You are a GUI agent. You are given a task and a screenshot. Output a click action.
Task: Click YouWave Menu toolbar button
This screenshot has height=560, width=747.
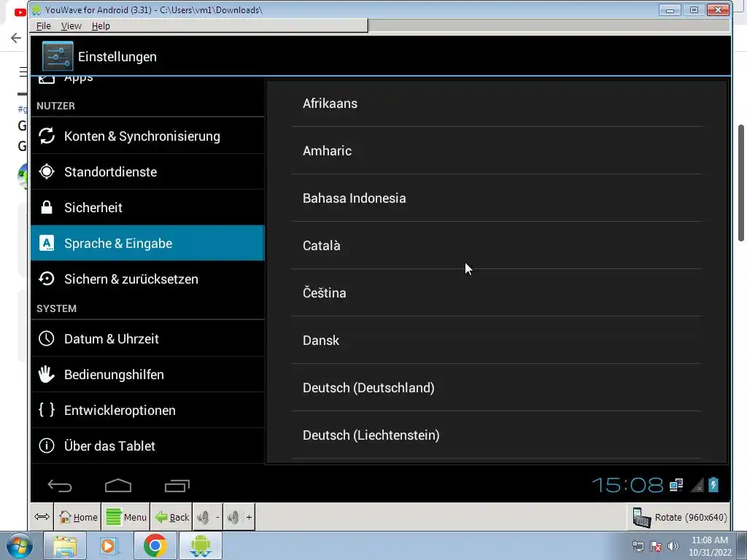pyautogui.click(x=125, y=517)
